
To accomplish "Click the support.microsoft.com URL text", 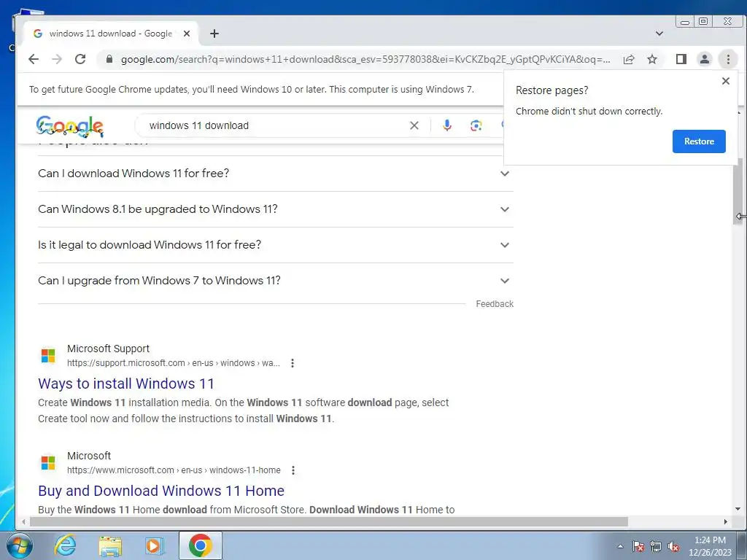I will click(174, 363).
